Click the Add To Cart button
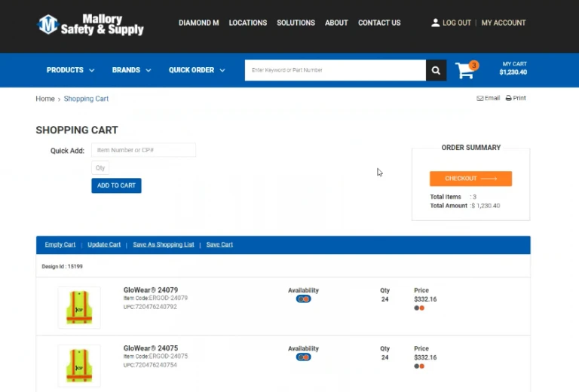579x392 pixels. [116, 185]
